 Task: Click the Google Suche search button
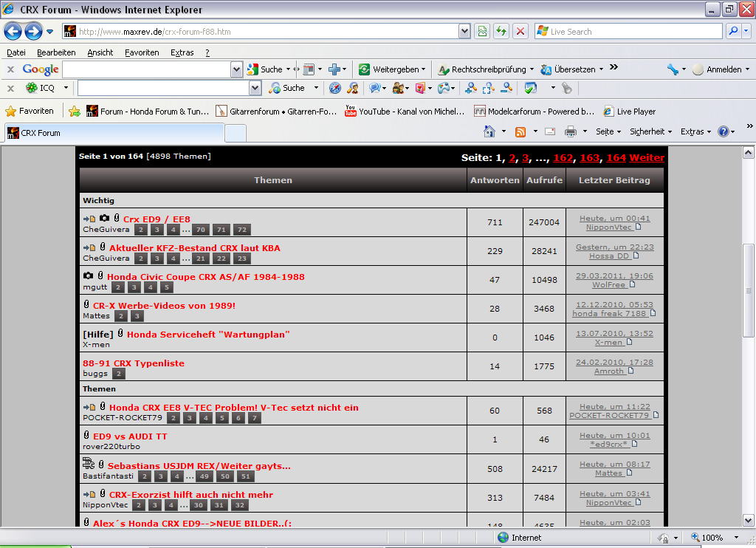pos(264,69)
